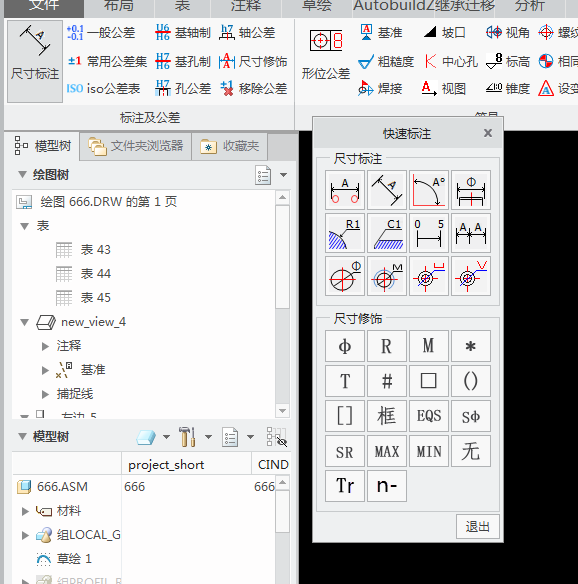Switch to the 文件夹浏览器 tab
The height and width of the screenshot is (584, 578).
pyautogui.click(x=136, y=146)
